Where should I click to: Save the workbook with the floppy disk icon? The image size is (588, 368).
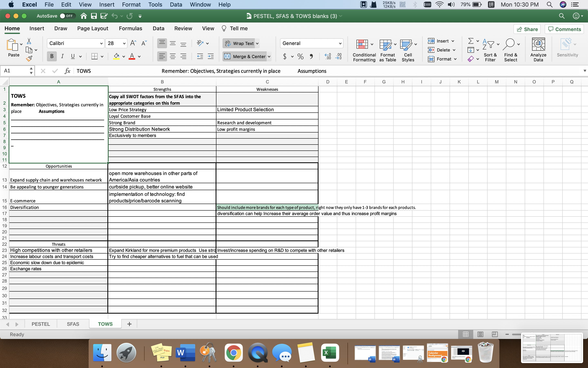(94, 16)
